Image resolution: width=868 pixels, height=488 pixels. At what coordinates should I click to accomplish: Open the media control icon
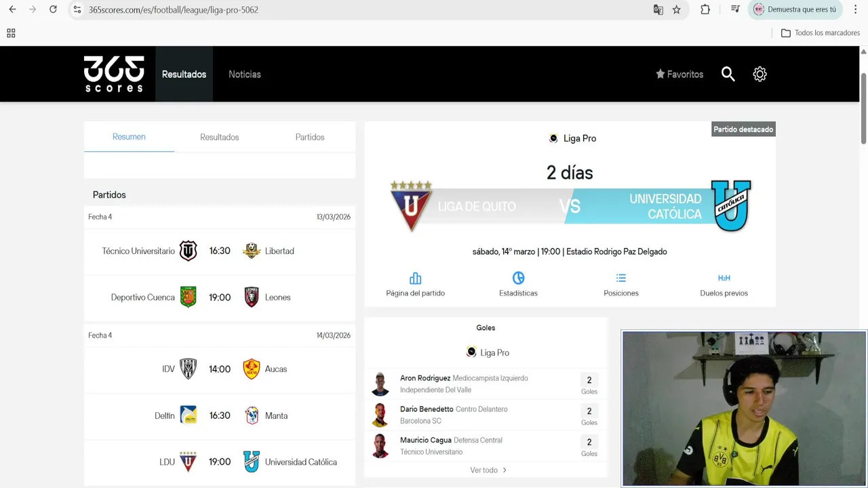click(x=735, y=9)
